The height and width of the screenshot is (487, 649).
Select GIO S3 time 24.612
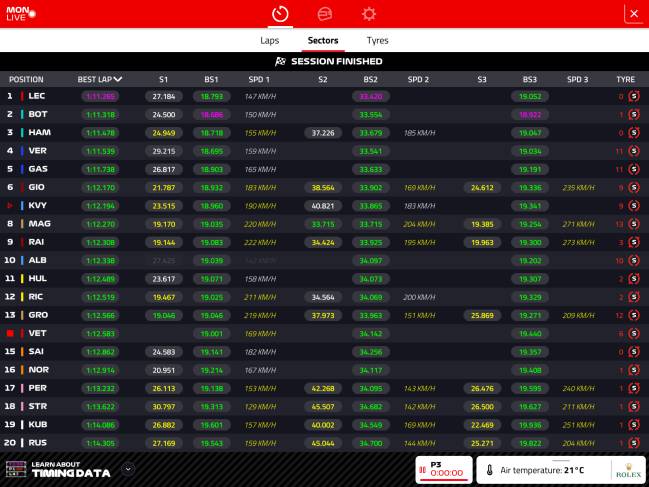pyautogui.click(x=482, y=187)
